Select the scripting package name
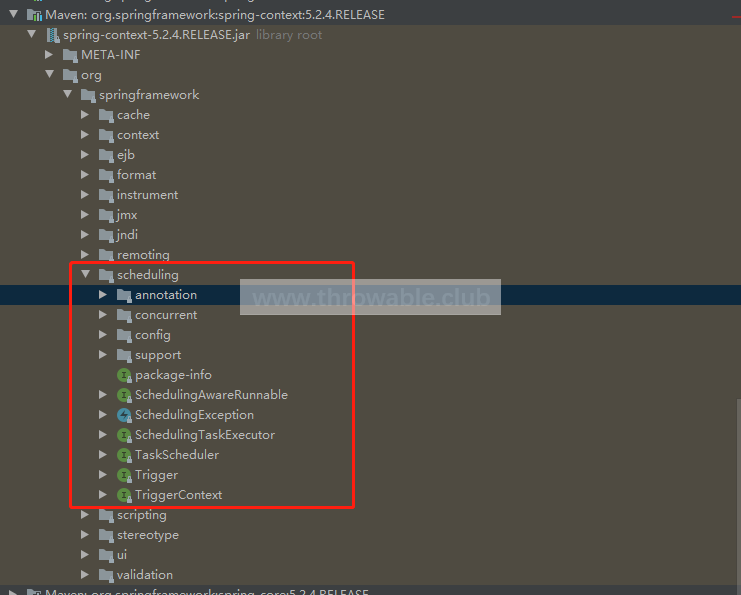The height and width of the screenshot is (595, 741). click(142, 515)
